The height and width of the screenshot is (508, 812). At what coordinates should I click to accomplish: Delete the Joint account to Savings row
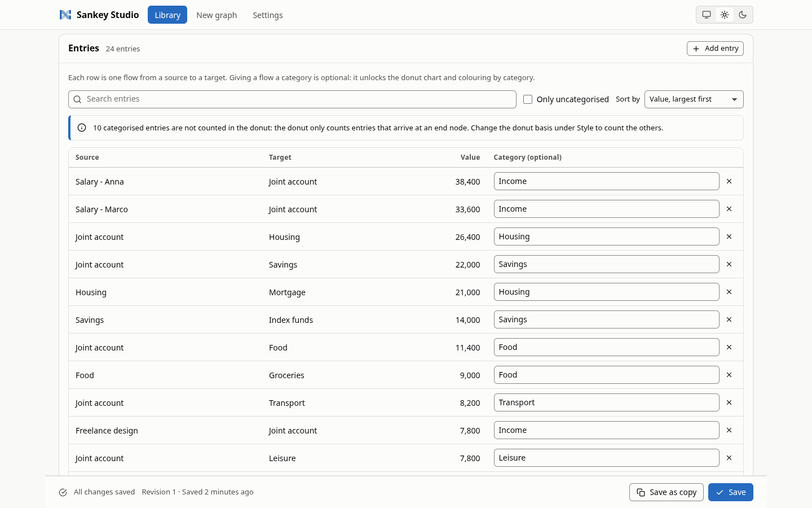(729, 264)
